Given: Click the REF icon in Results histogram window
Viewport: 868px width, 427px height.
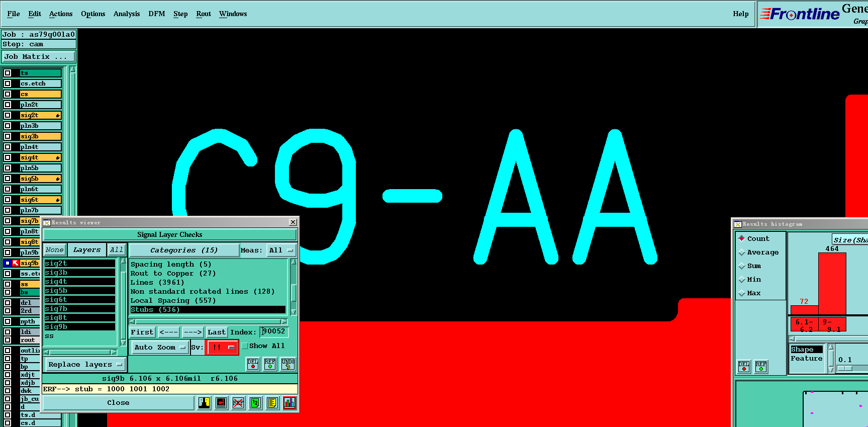Looking at the screenshot, I should click(x=761, y=367).
